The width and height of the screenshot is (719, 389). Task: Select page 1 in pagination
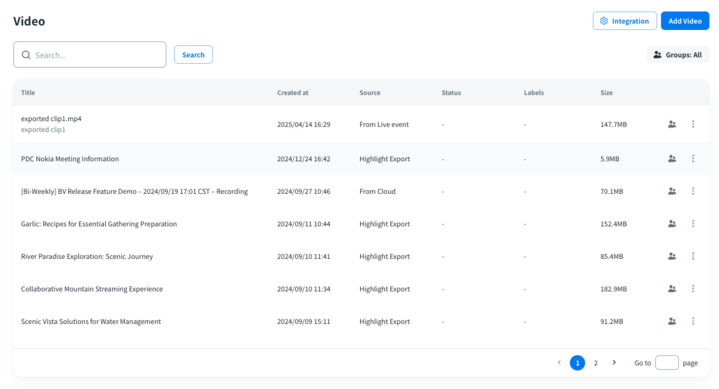point(577,363)
